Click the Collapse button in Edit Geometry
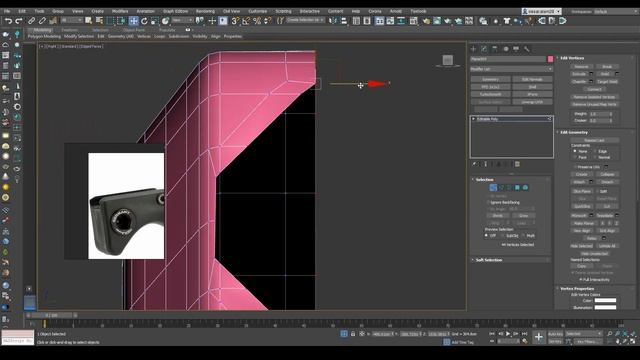This screenshot has width=640, height=360. (607, 174)
